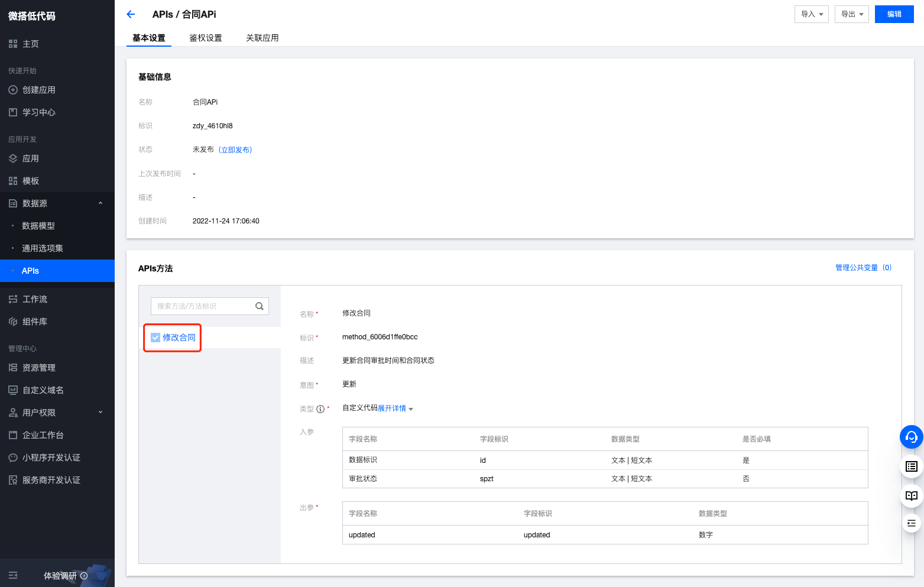Open customer service headset button
Image resolution: width=924 pixels, height=587 pixels.
coord(912,437)
